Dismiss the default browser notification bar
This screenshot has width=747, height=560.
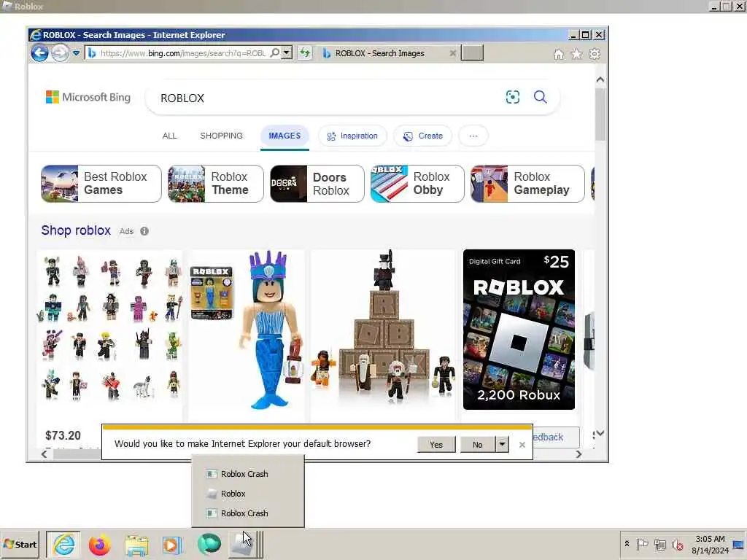coord(522,444)
